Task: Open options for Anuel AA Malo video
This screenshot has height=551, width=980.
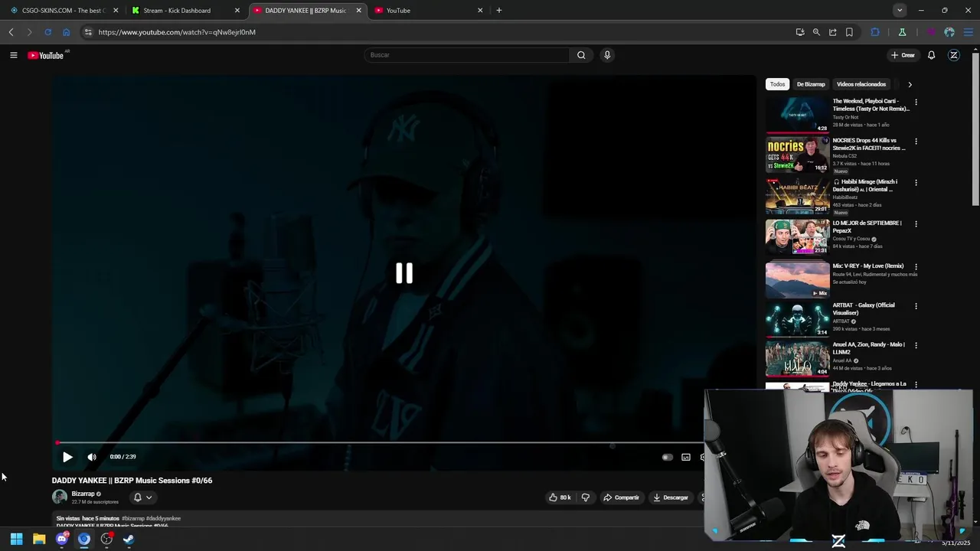Action: 916,345
